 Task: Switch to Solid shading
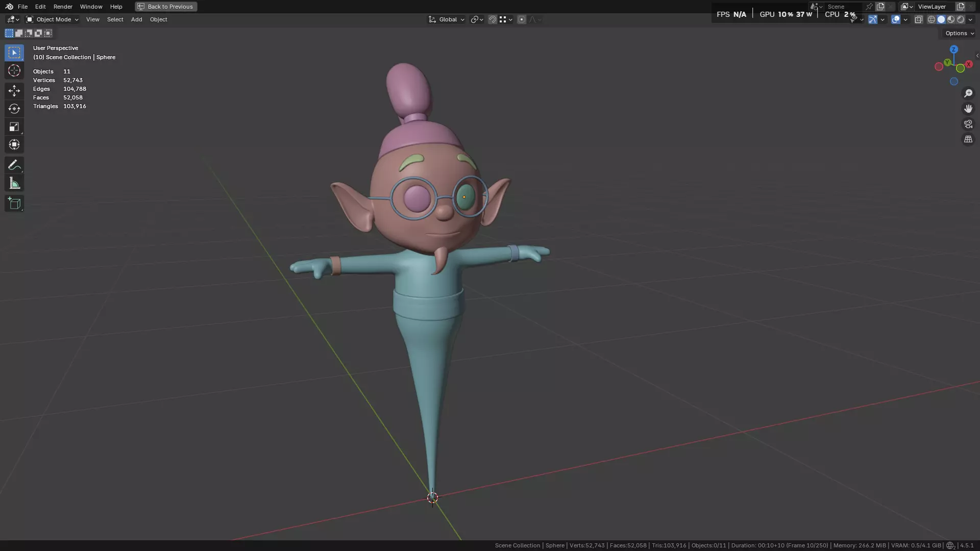(x=941, y=19)
